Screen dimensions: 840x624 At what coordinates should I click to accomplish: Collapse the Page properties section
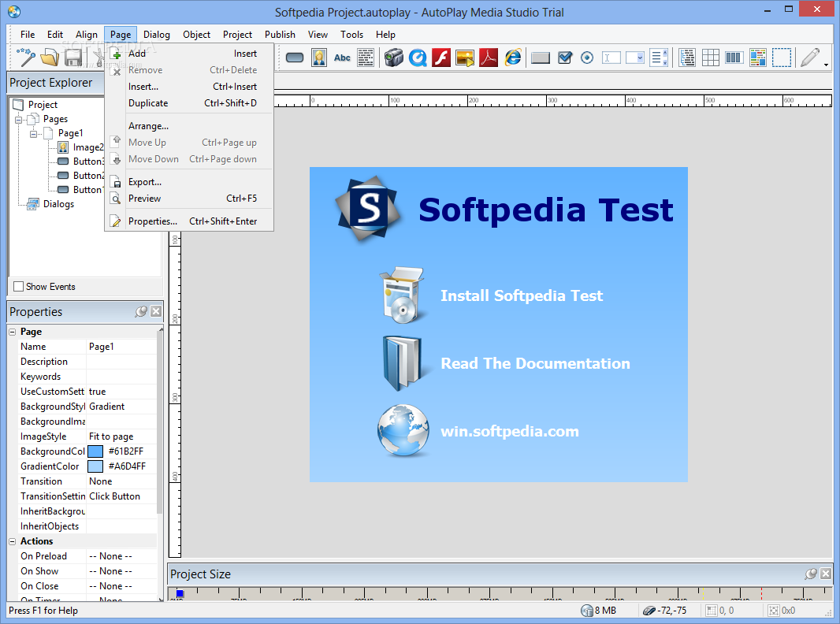(13, 332)
